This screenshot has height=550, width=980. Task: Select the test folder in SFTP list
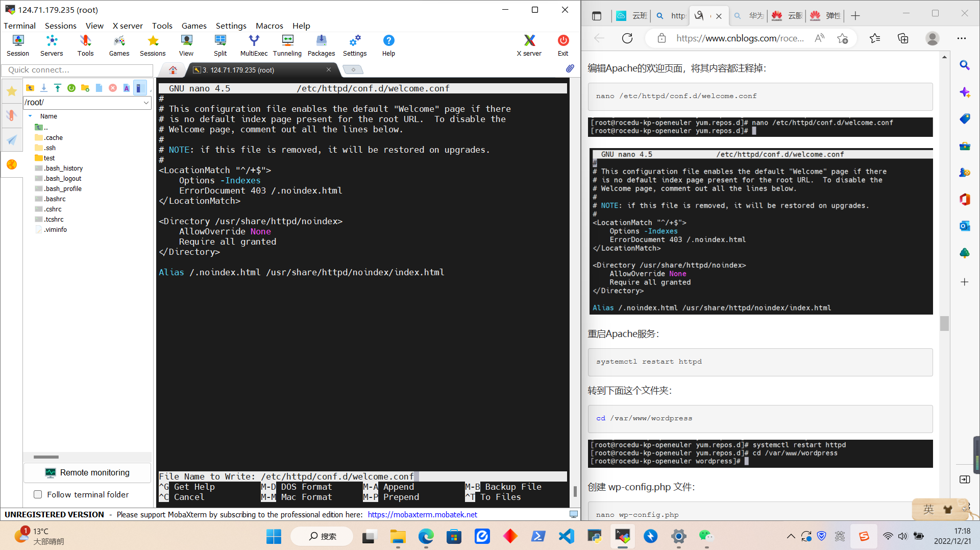50,158
